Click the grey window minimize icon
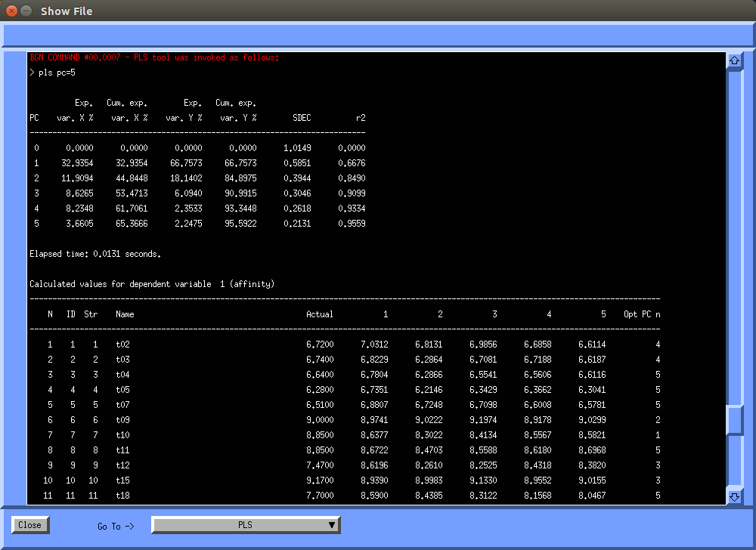Image resolution: width=756 pixels, height=550 pixels. point(26,11)
